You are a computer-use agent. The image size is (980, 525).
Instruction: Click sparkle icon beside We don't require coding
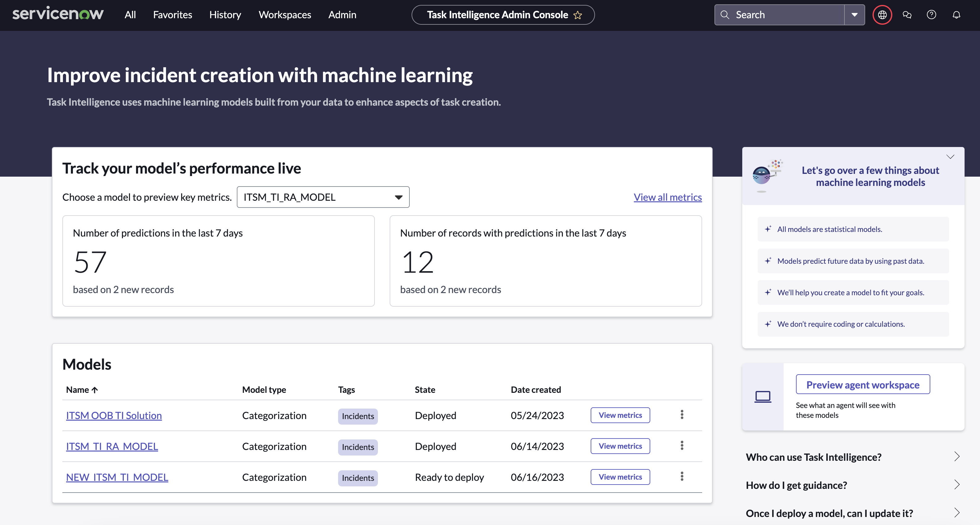pos(768,324)
